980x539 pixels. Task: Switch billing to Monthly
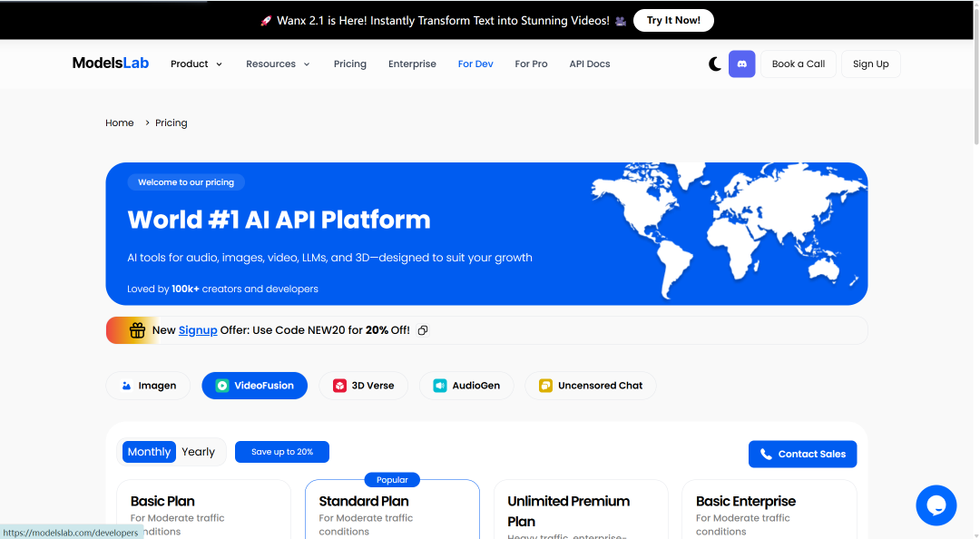149,452
